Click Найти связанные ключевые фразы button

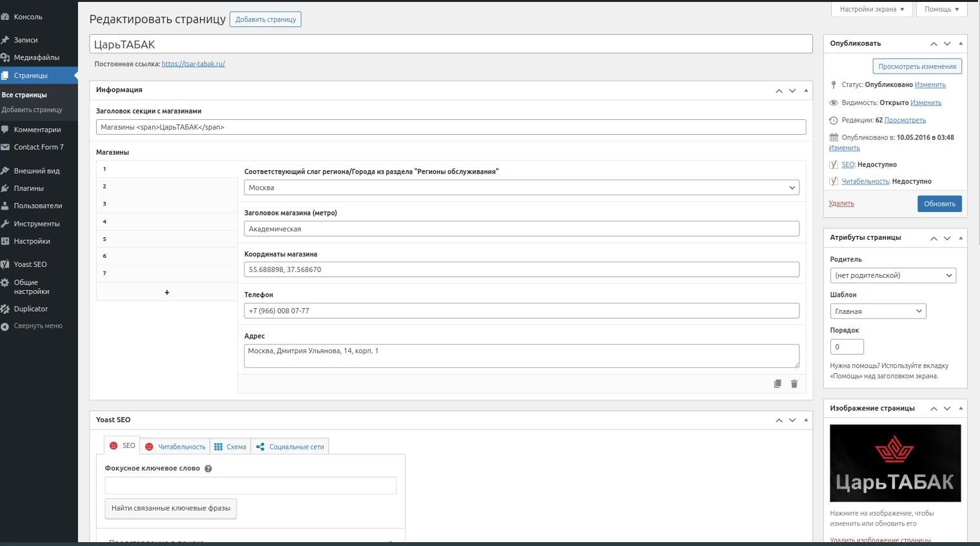(171, 508)
